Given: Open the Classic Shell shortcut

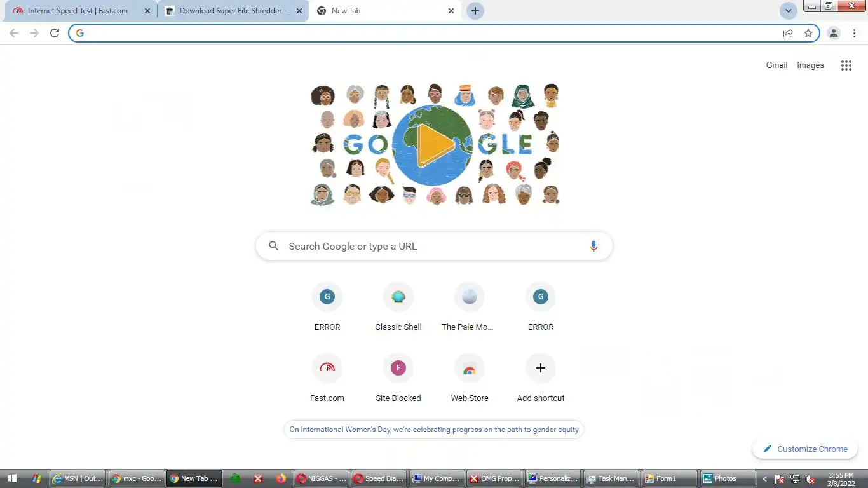Looking at the screenshot, I should (398, 307).
